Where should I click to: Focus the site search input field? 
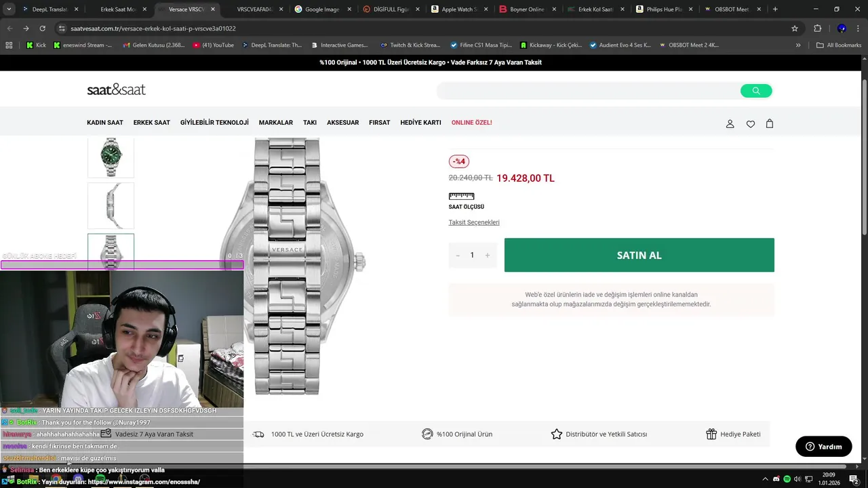[x=589, y=91]
